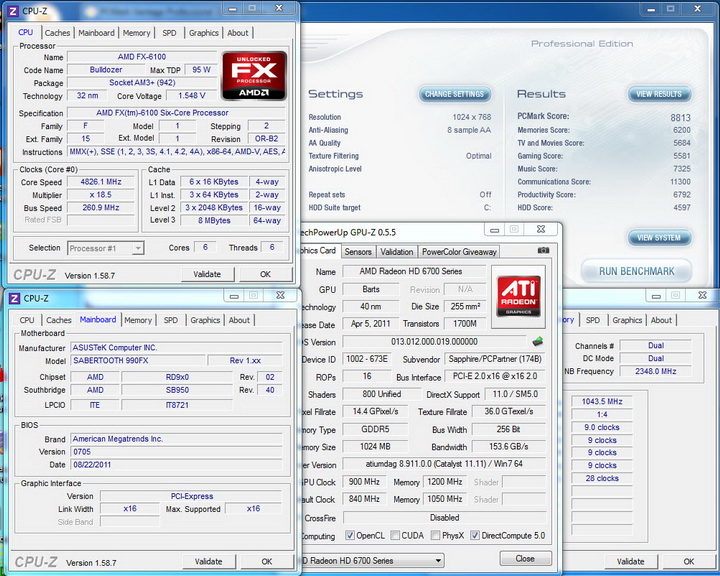Select CPU tab in top CPU-Z window
This screenshot has height=576, width=720.
(26, 32)
